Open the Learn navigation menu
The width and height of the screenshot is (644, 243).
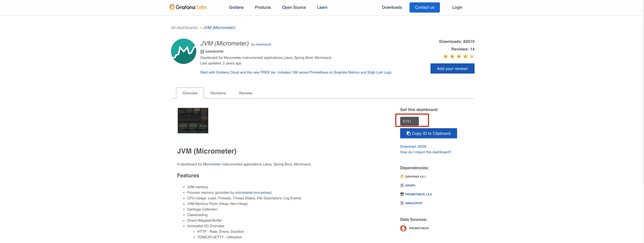pos(322,8)
